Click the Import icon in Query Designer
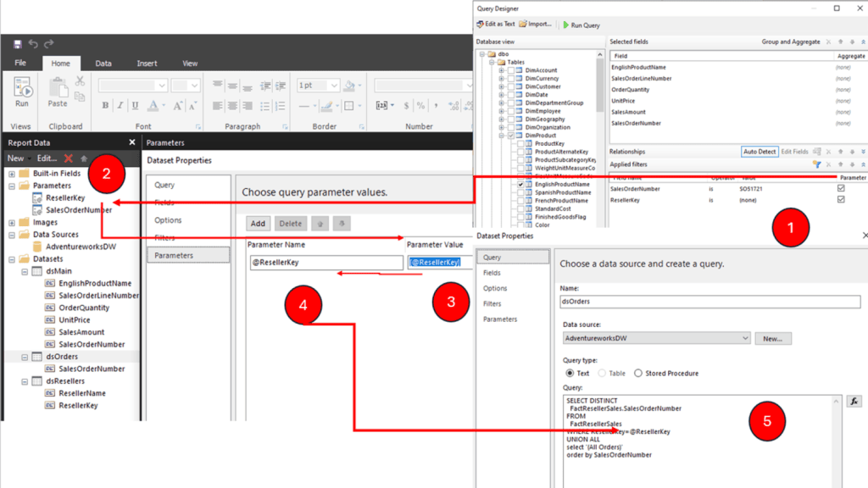The height and width of the screenshot is (488, 868). click(537, 24)
